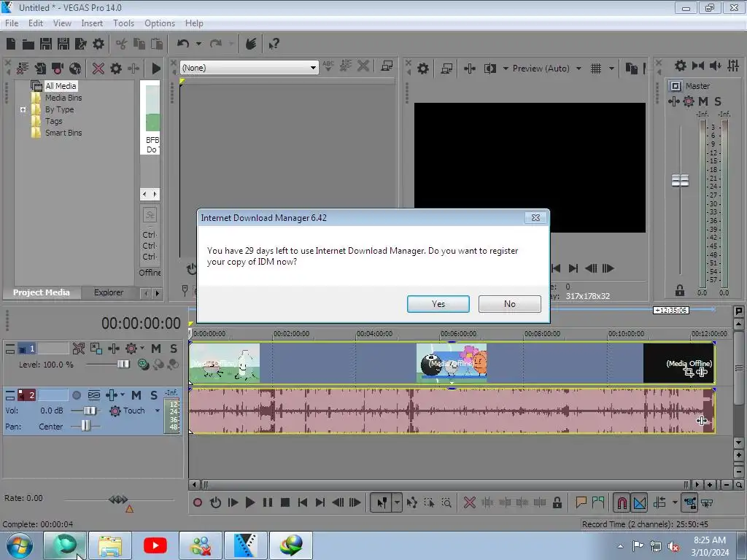Open the Edit menu
The height and width of the screenshot is (560, 747).
click(35, 23)
